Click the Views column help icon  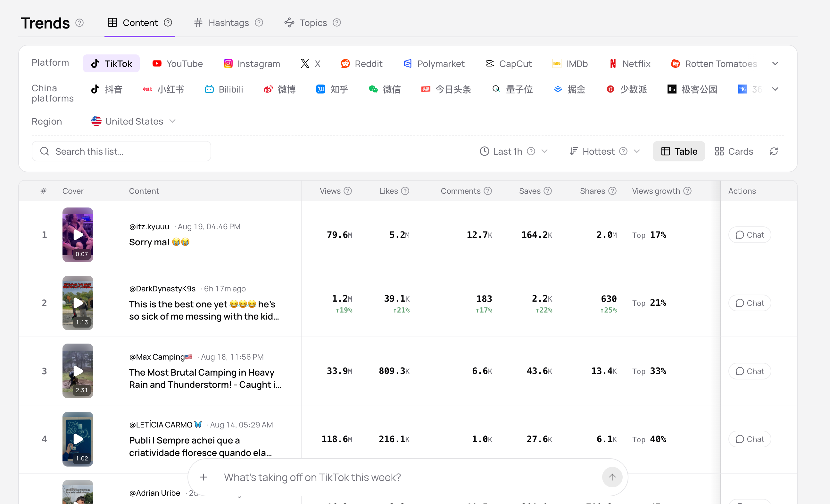coord(348,191)
